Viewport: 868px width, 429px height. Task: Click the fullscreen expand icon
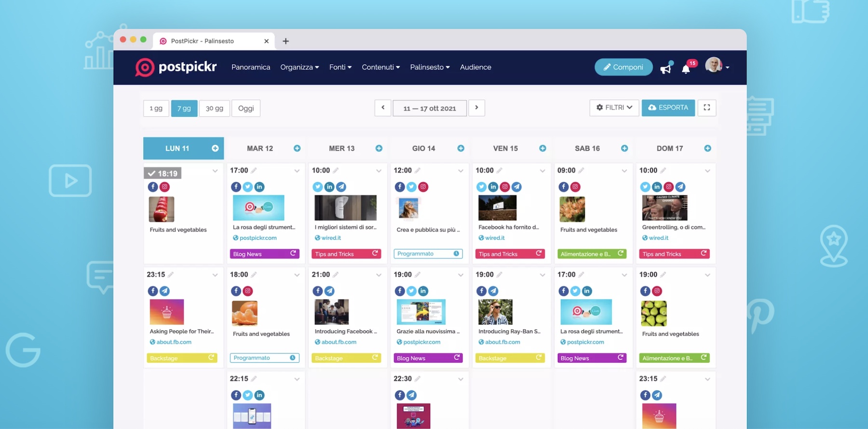pyautogui.click(x=706, y=108)
